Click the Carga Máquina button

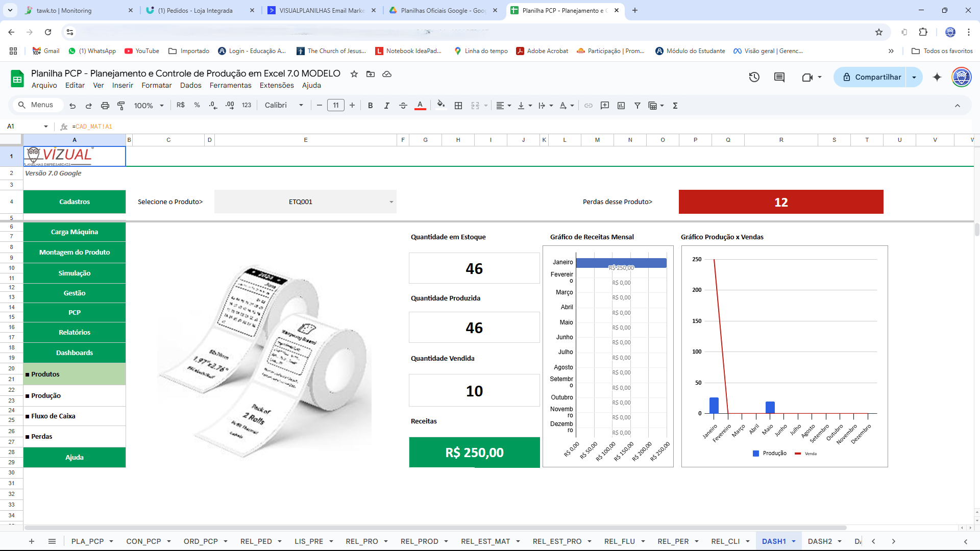coord(75,232)
